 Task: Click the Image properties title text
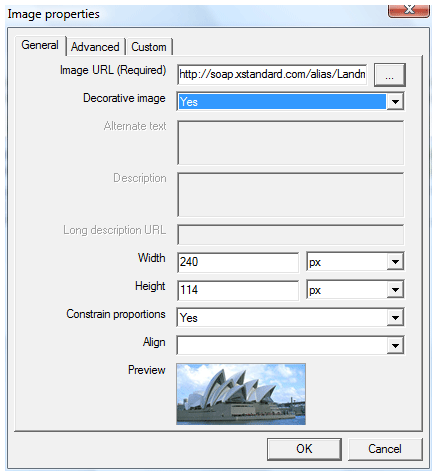point(53,14)
